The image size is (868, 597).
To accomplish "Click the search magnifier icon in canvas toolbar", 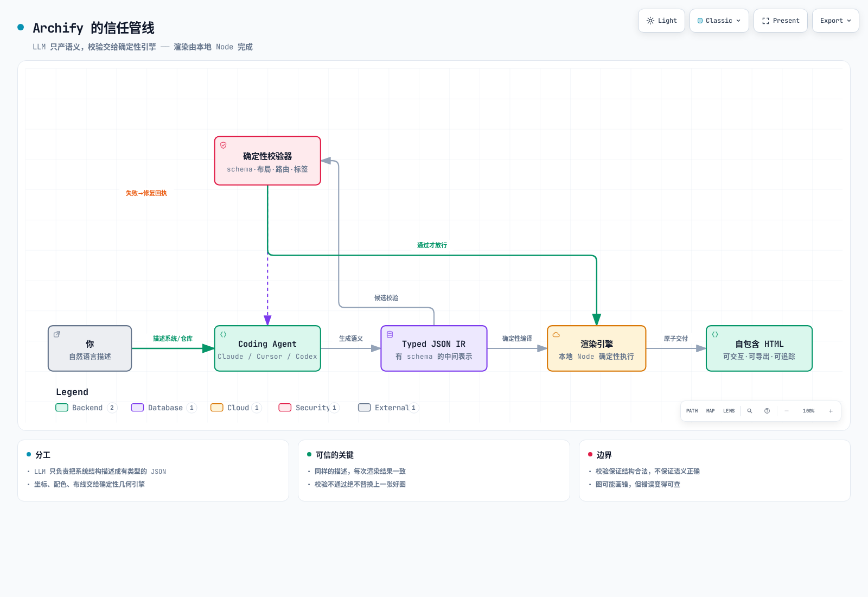I will coord(750,411).
